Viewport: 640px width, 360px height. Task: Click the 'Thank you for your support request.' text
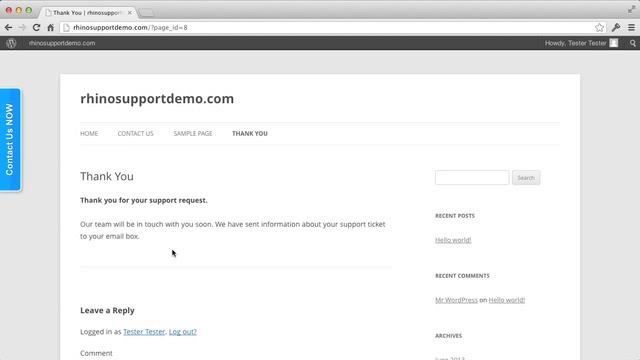pos(144,200)
